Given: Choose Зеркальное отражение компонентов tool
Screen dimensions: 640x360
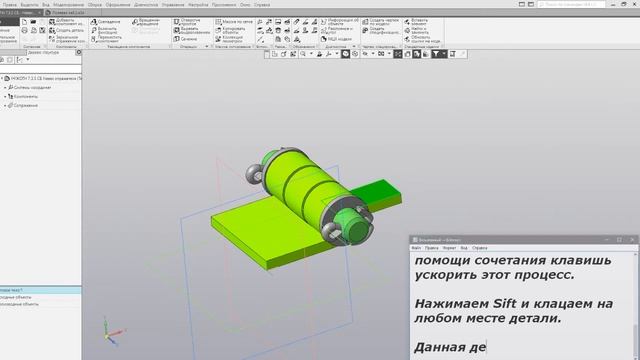Looking at the screenshot, I should click(67, 39).
